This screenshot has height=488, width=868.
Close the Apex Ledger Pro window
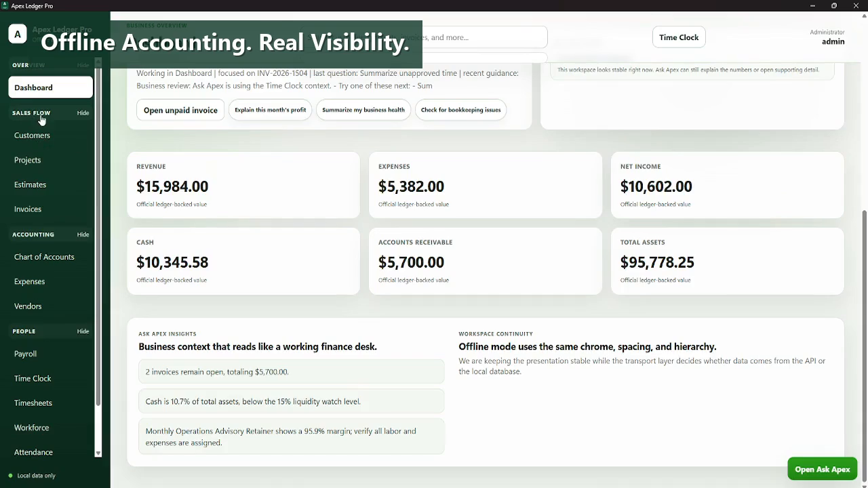(x=856, y=5)
